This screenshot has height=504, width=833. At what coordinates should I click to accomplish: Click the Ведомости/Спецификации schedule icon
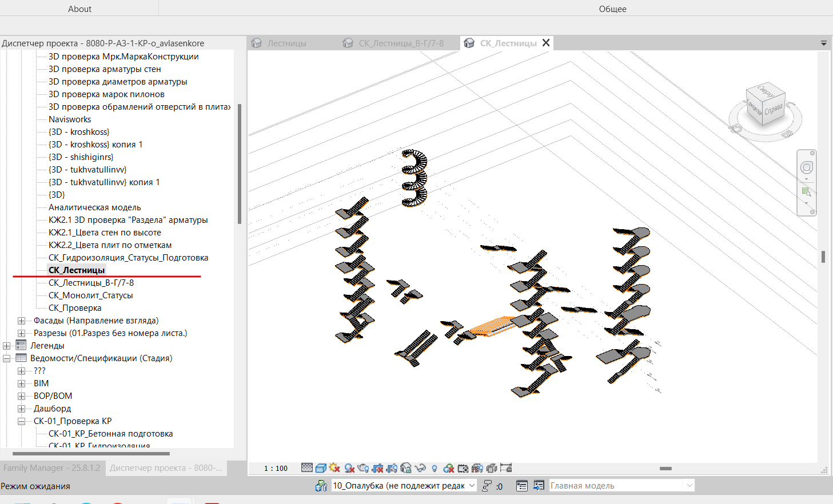[21, 358]
